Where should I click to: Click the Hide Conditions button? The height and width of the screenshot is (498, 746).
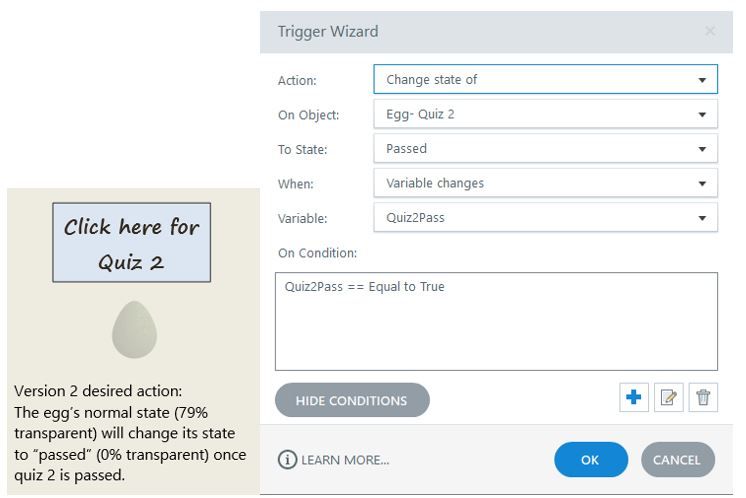(352, 400)
